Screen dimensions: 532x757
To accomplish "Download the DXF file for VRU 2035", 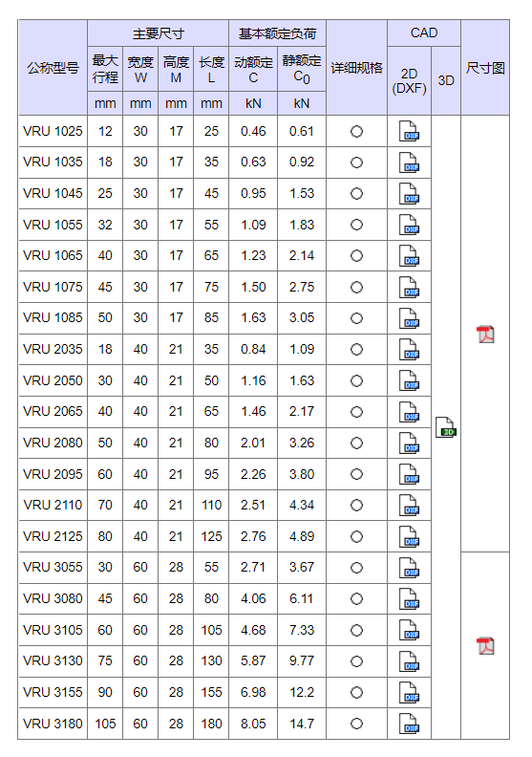I will coord(409,350).
